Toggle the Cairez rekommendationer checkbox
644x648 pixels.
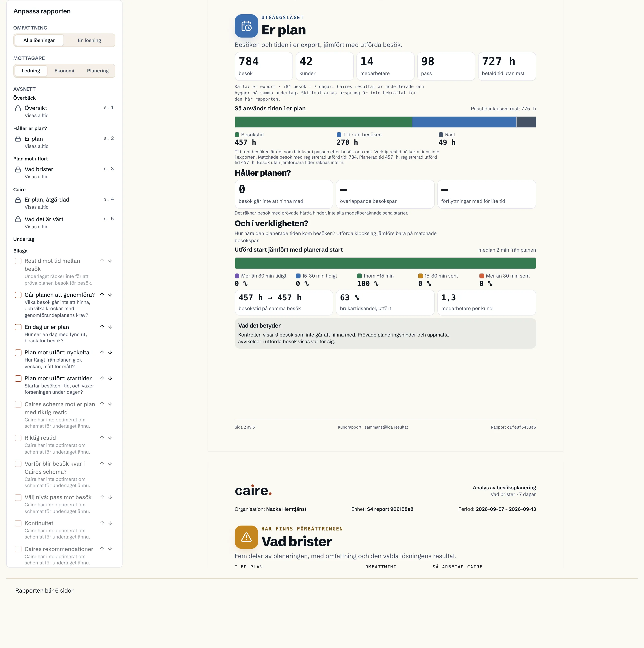18,549
